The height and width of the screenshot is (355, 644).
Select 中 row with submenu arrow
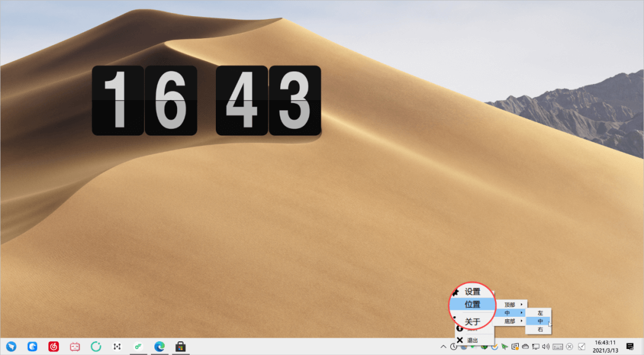[x=510, y=313]
